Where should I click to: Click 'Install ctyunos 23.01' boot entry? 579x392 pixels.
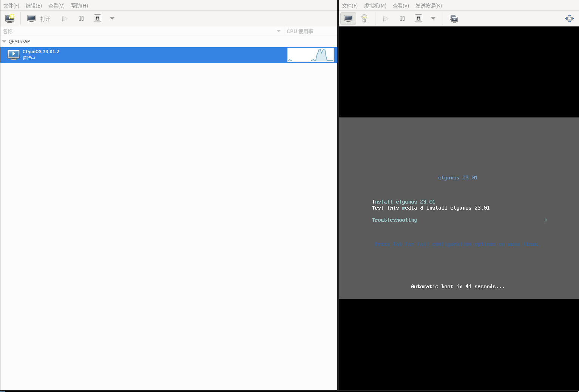pos(404,202)
